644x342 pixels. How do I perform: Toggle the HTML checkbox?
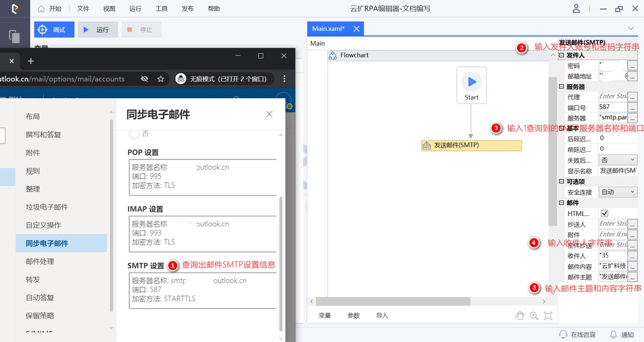click(x=605, y=213)
